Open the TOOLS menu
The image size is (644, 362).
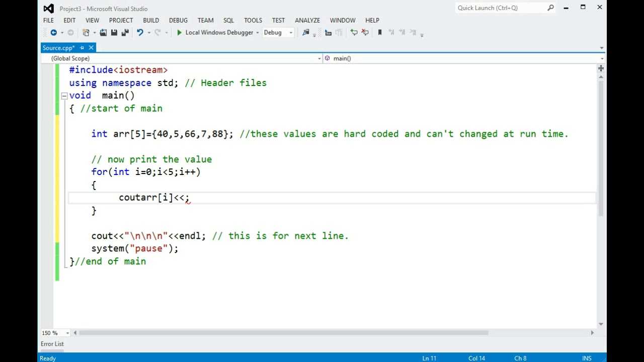pyautogui.click(x=253, y=20)
